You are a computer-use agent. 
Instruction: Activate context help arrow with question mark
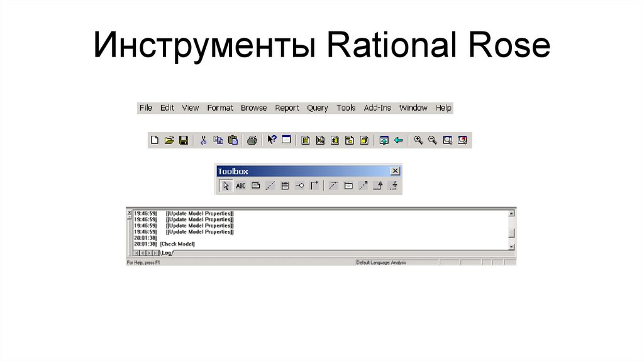pyautogui.click(x=272, y=140)
